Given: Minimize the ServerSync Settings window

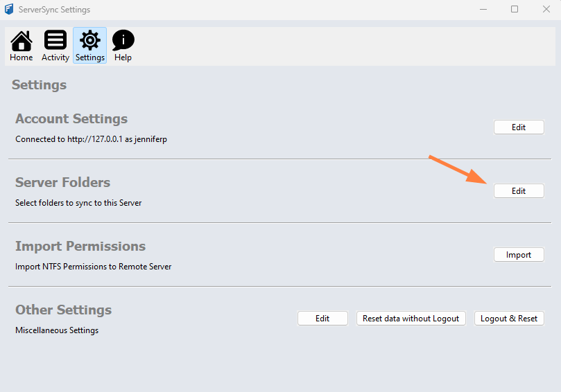Looking at the screenshot, I should pyautogui.click(x=483, y=10).
